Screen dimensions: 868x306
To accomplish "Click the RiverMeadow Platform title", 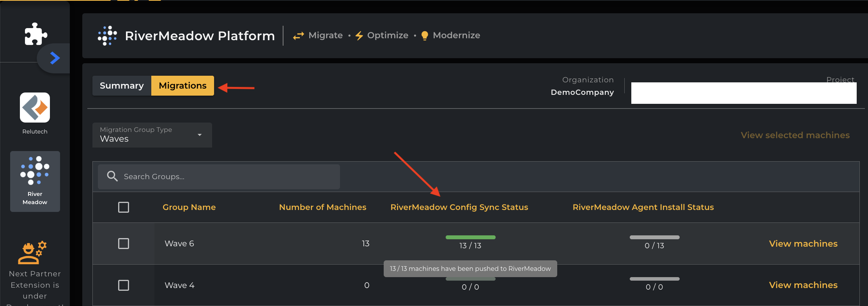I will pyautogui.click(x=200, y=36).
